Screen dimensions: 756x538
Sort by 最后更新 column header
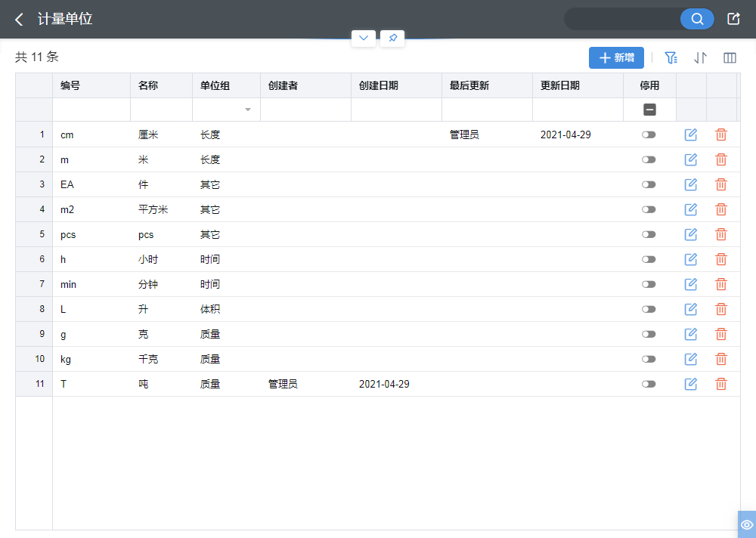487,85
